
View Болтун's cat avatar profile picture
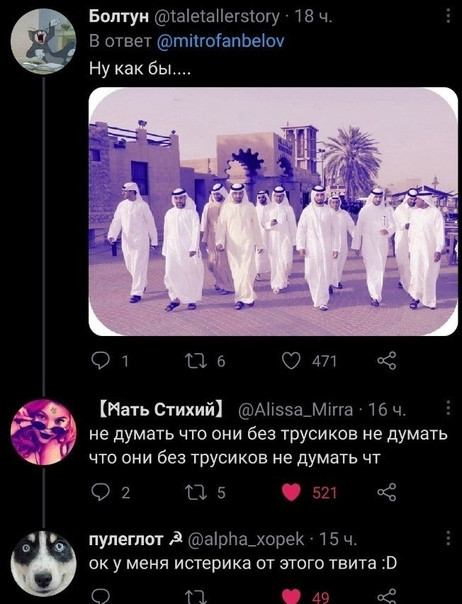point(43,41)
